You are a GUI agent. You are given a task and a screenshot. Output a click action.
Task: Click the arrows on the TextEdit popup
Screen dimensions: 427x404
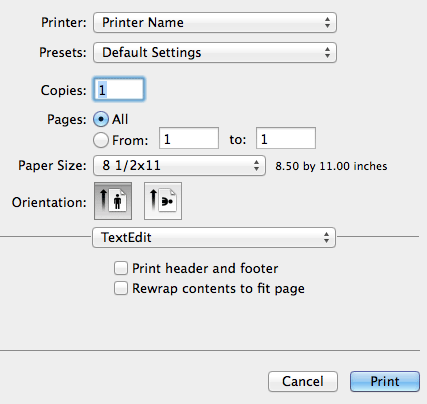click(326, 238)
